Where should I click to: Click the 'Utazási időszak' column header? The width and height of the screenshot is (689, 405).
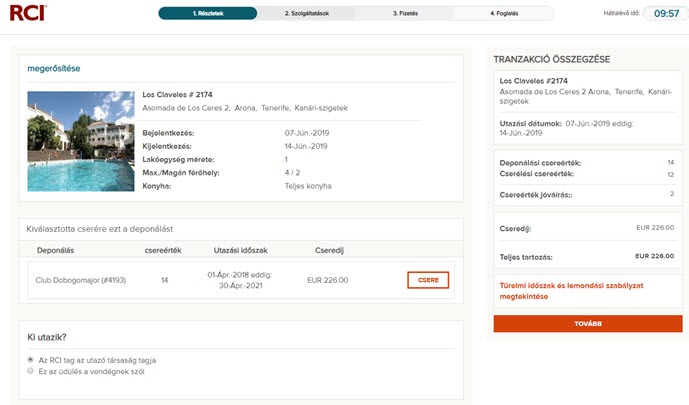[240, 250]
